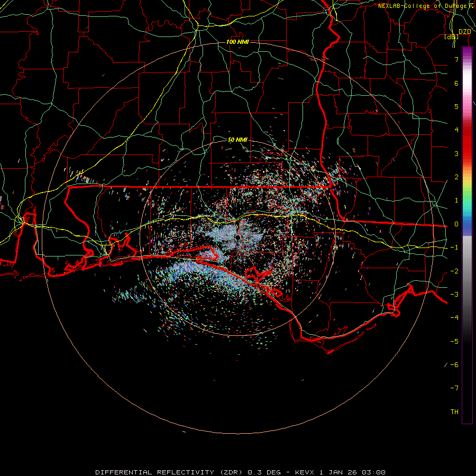This screenshot has width=476, height=476.
Task: Click the red band of the color bar
Action: pyautogui.click(x=467, y=143)
